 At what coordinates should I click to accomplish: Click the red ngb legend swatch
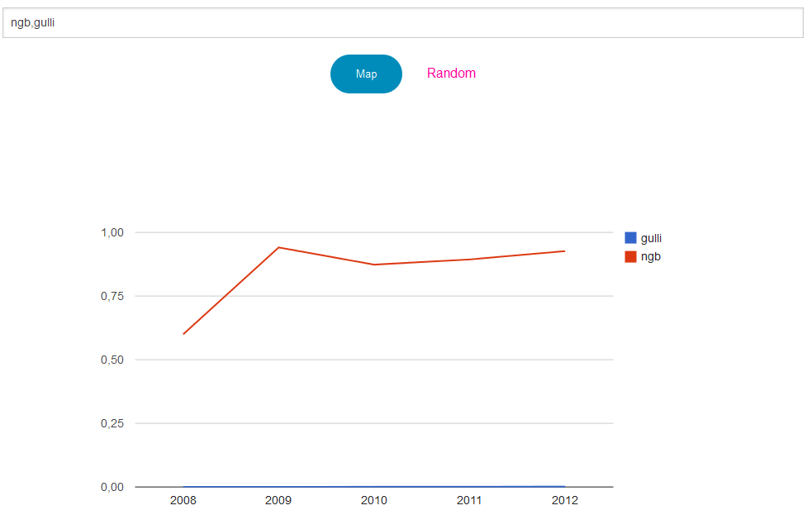point(630,256)
